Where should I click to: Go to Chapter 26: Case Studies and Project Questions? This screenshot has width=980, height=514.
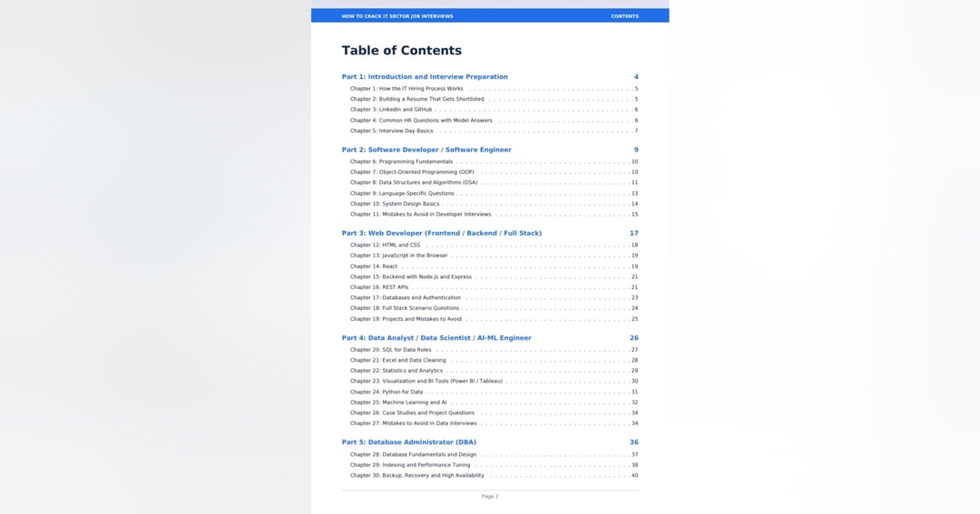[412, 412]
